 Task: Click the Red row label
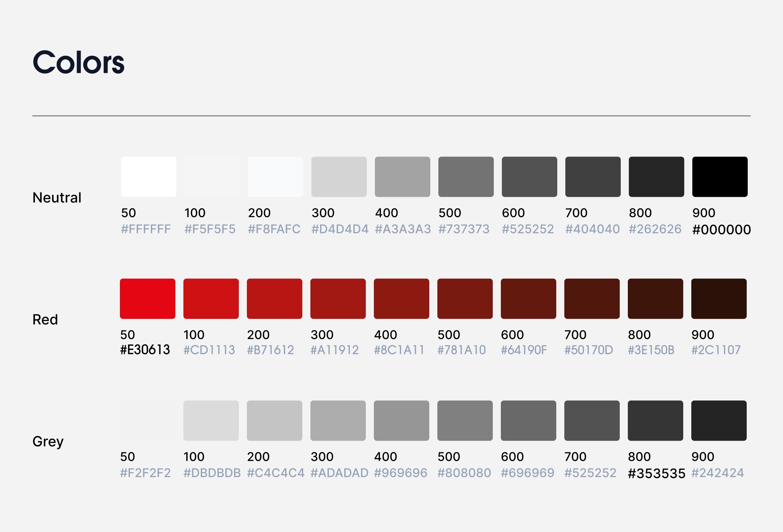[x=45, y=319]
